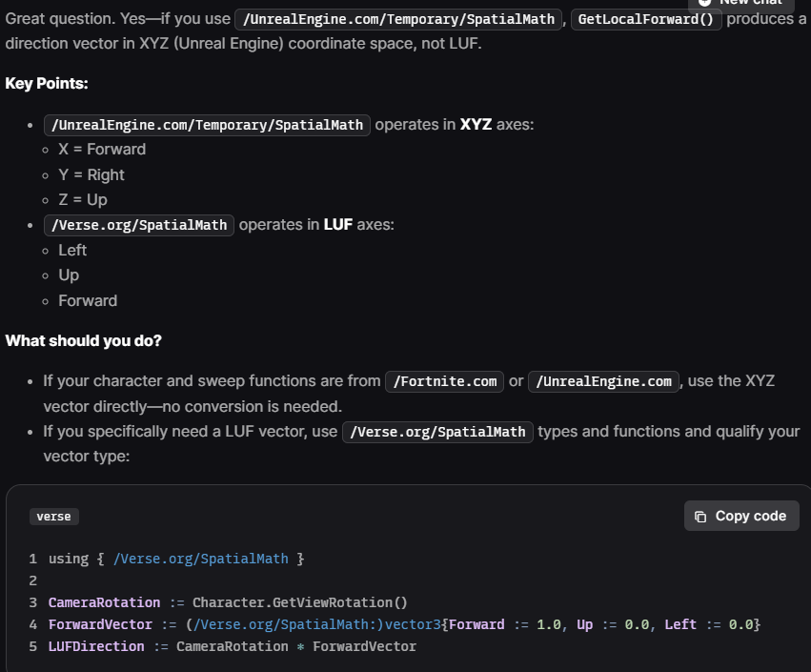
Task: Click the ForwardVector variable on code line 4
Action: [x=100, y=624]
